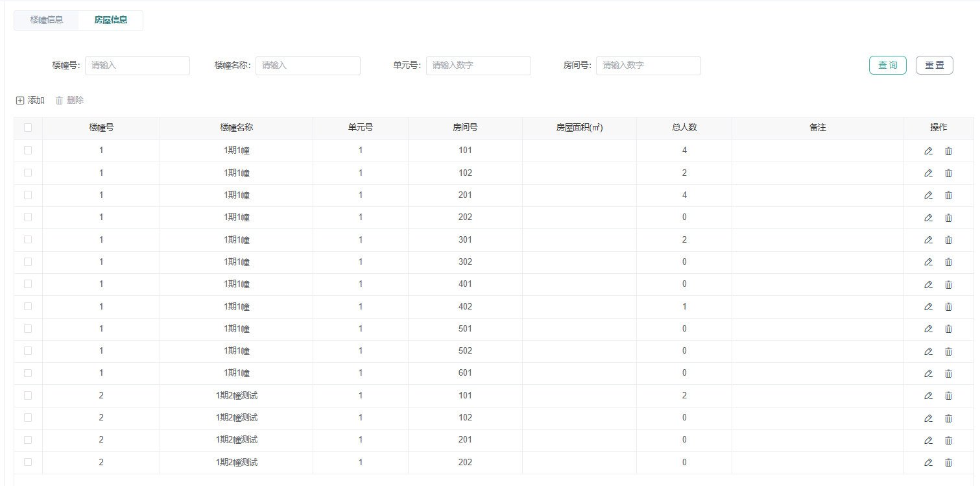The width and height of the screenshot is (980, 486).
Task: Toggle the select-all checkbox in table header
Action: coord(28,128)
